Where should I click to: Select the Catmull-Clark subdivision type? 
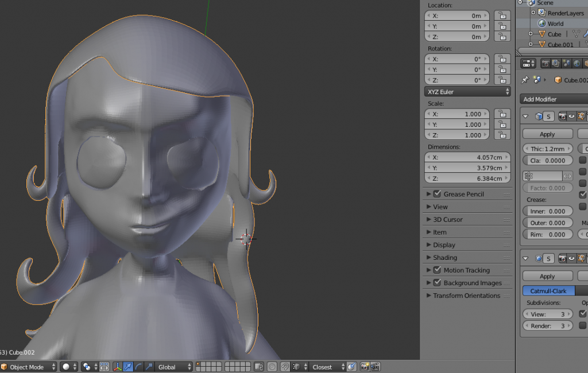(x=548, y=291)
